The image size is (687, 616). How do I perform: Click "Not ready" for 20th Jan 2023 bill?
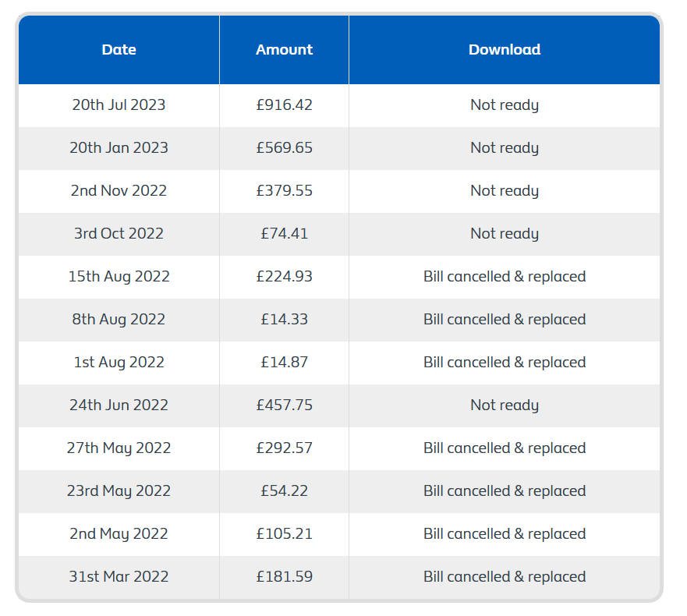pyautogui.click(x=504, y=148)
